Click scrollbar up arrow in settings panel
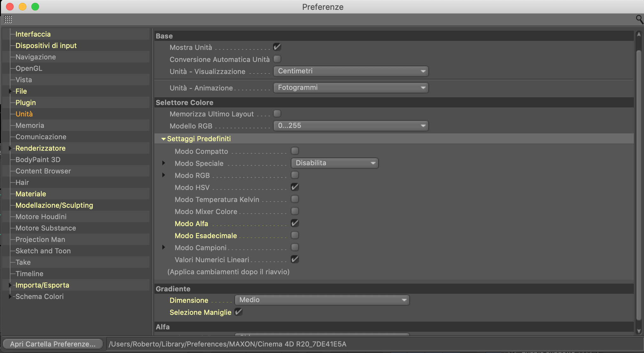The image size is (644, 353). [x=639, y=34]
